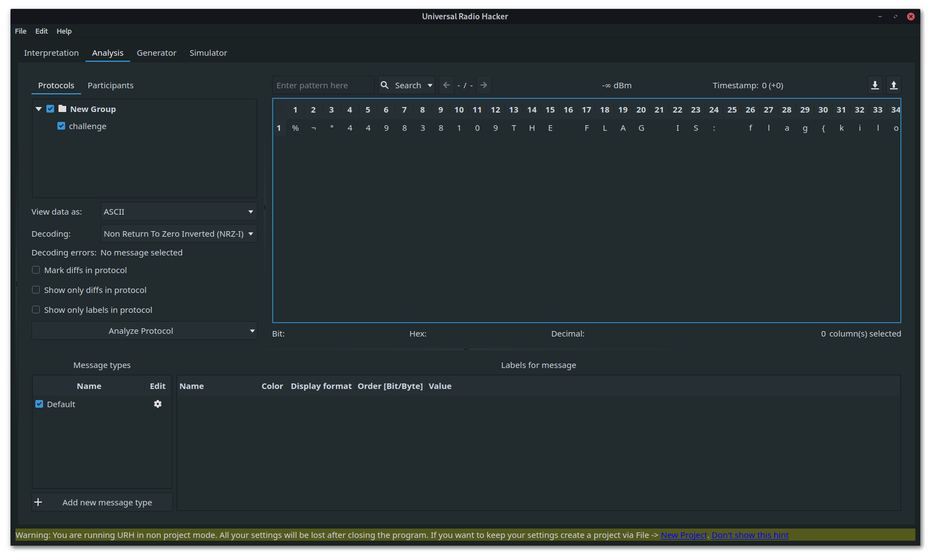Click the plus icon to add message type
Image resolution: width=933 pixels, height=560 pixels.
coord(38,502)
